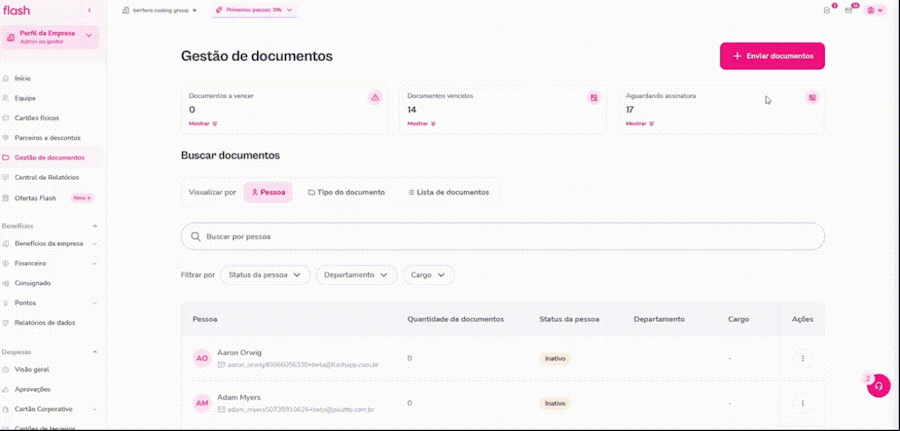Click the Enviar documentos button

click(x=772, y=56)
